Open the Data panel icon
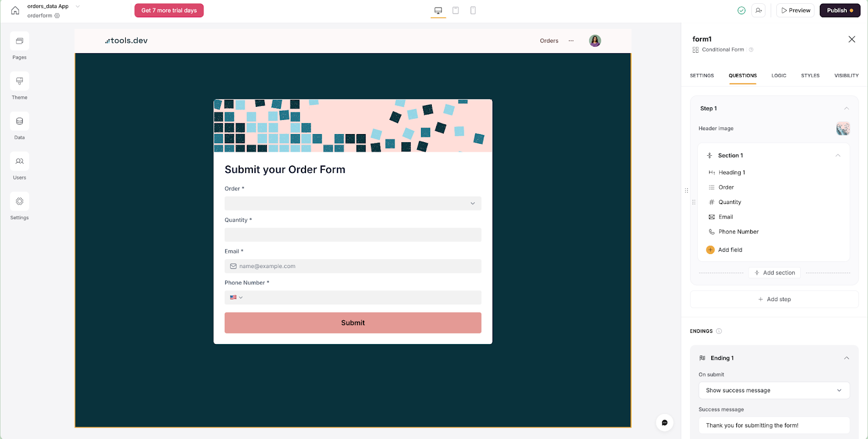The image size is (868, 439). tap(20, 122)
